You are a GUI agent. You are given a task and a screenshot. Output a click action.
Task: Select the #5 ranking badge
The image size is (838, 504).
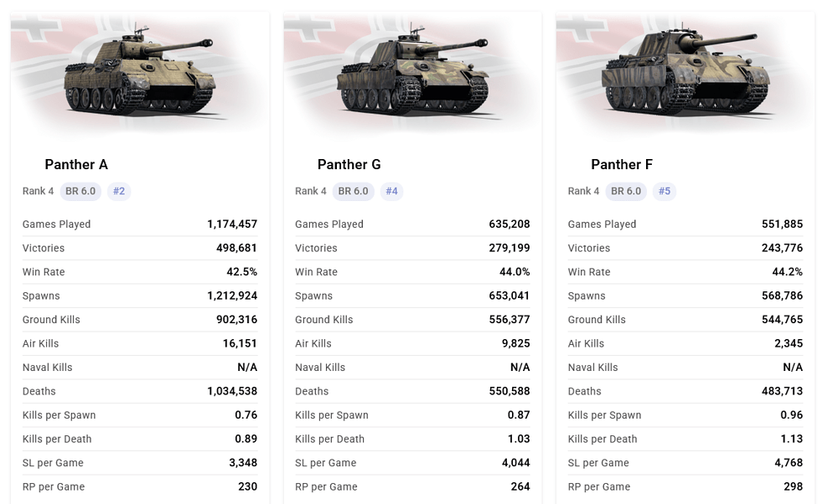[665, 191]
